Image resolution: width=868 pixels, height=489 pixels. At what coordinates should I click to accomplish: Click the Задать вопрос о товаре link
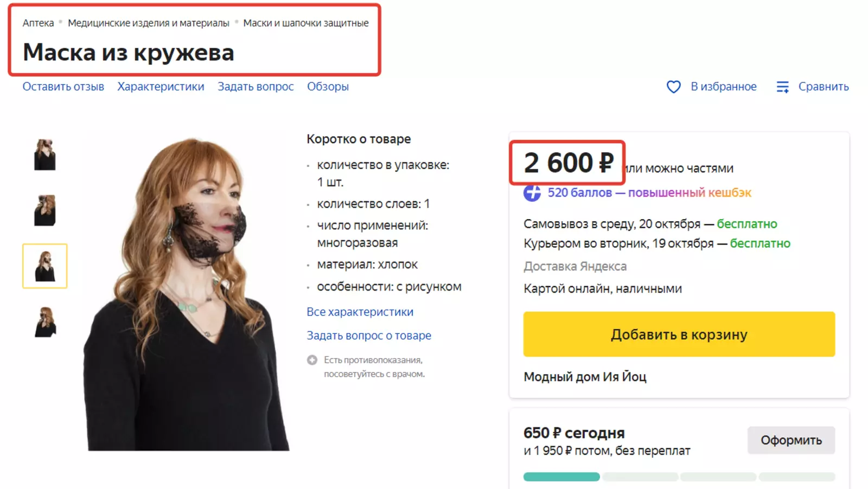pos(369,336)
